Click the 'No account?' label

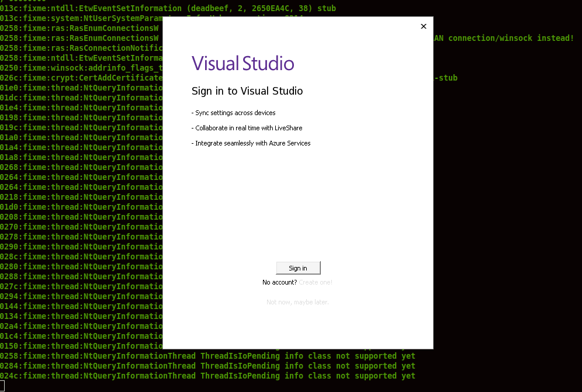click(279, 283)
